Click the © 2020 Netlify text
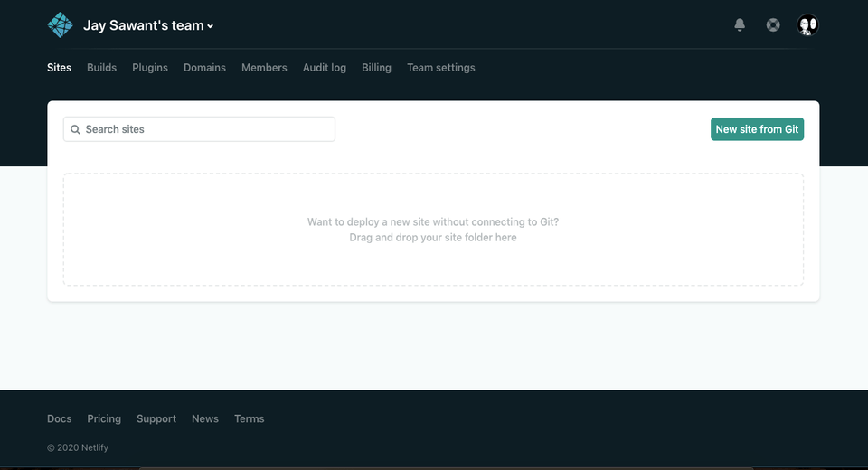Viewport: 868px width, 470px height. [78, 447]
